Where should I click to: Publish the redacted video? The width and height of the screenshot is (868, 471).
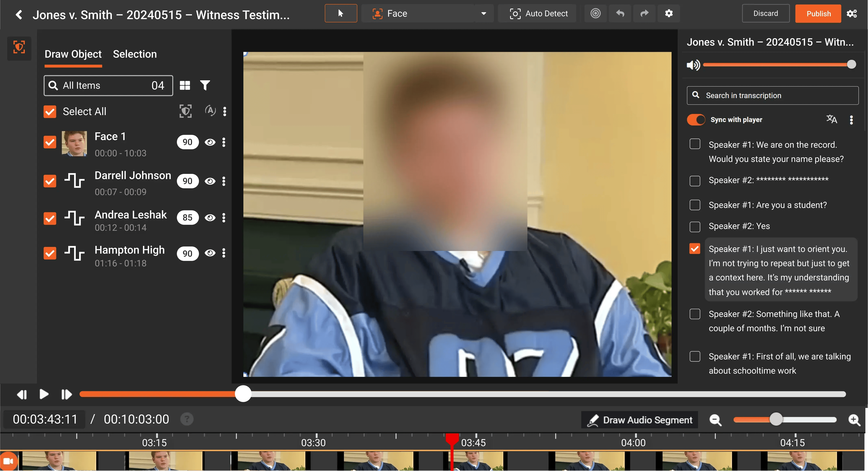pos(818,13)
